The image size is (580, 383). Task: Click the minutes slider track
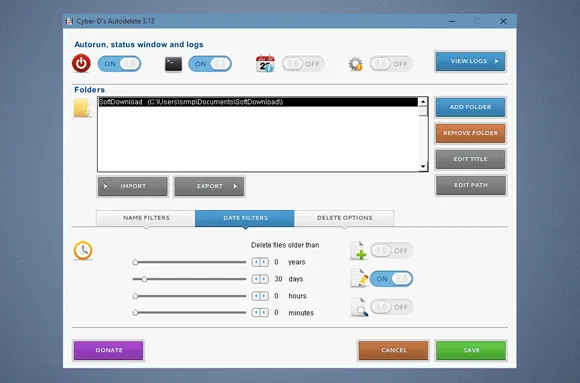189,313
